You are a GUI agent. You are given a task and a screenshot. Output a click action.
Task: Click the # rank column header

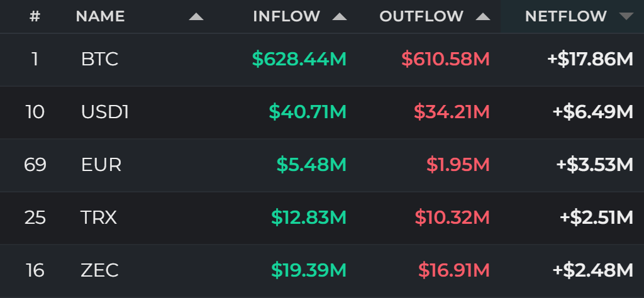(35, 16)
